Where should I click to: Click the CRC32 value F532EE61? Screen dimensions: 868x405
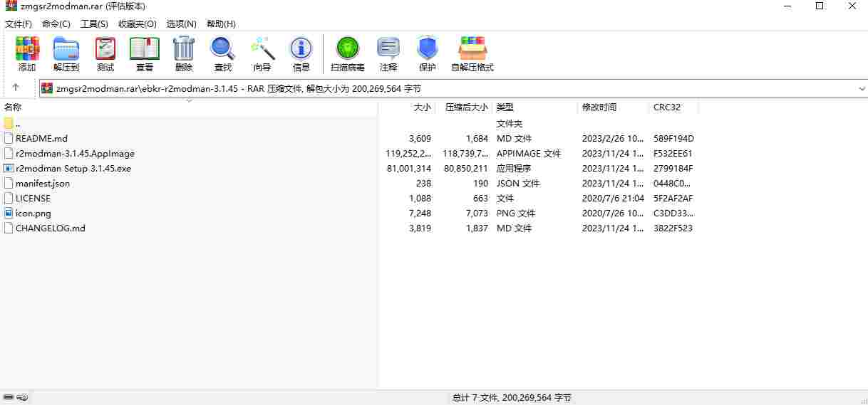coord(673,153)
